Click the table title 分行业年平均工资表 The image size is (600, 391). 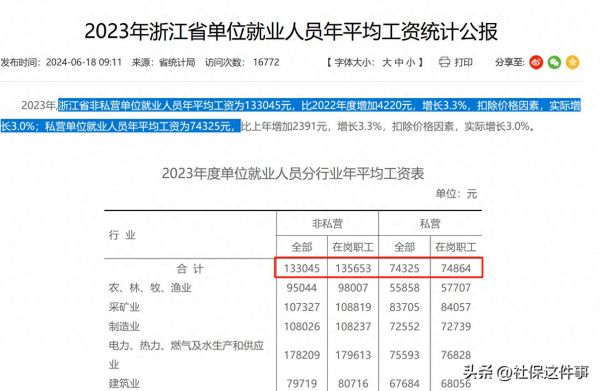point(293,174)
